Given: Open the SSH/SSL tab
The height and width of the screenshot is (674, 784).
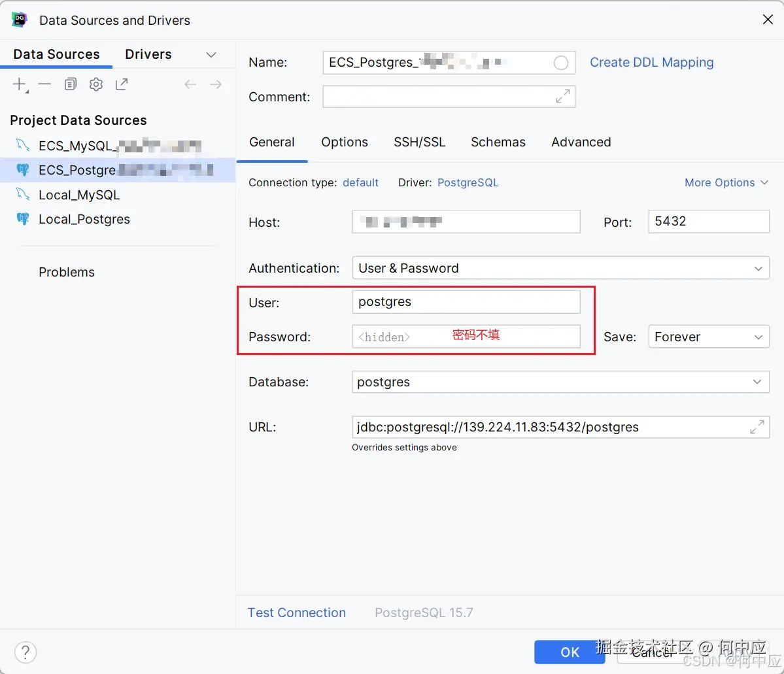Looking at the screenshot, I should tap(420, 142).
